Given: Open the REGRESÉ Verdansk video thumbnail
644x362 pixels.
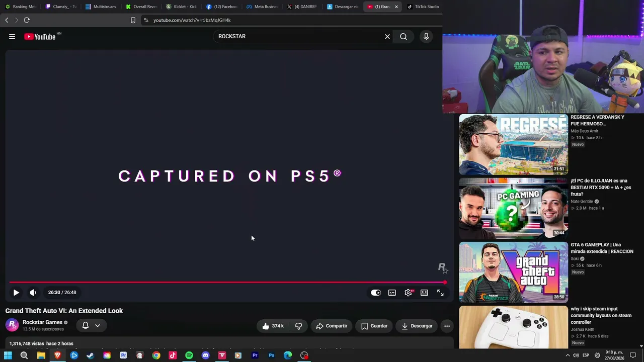Looking at the screenshot, I should click(x=513, y=144).
